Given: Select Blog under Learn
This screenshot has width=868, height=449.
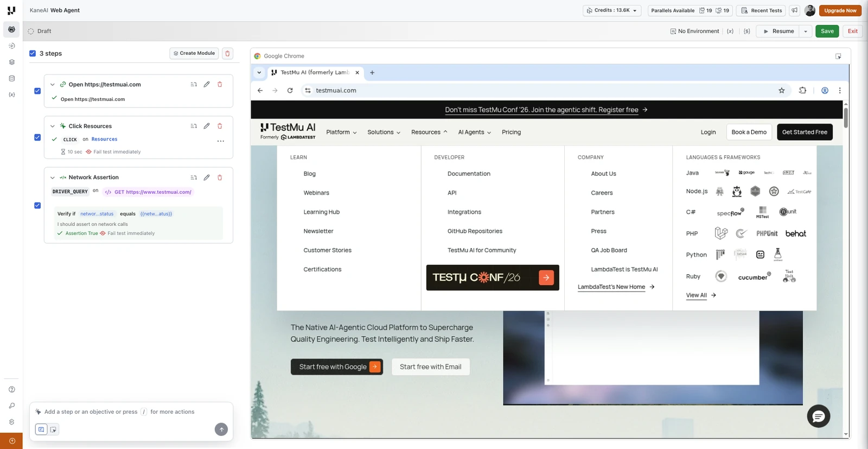Looking at the screenshot, I should pyautogui.click(x=310, y=174).
